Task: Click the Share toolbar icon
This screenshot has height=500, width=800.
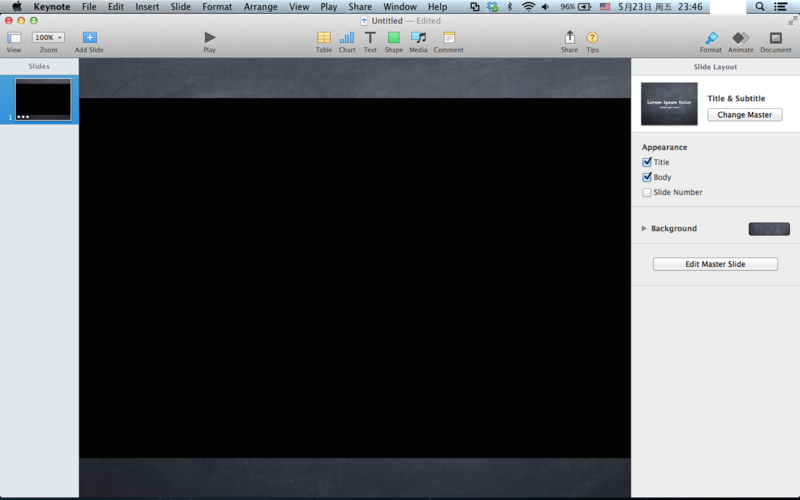Action: coord(569,37)
